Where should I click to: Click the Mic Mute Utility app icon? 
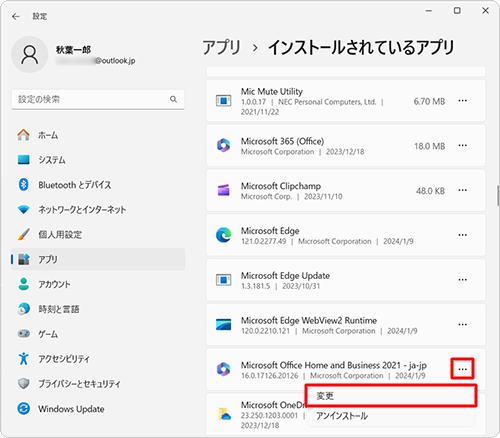pos(223,100)
